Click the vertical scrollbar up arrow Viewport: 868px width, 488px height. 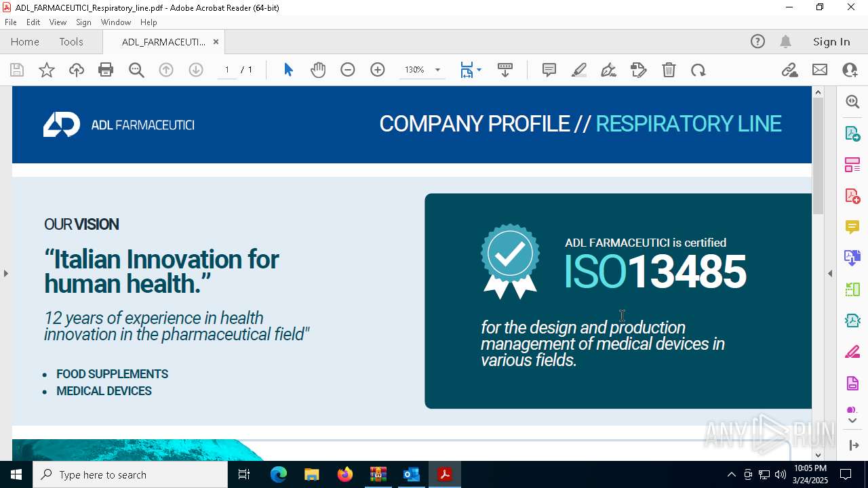tap(818, 92)
